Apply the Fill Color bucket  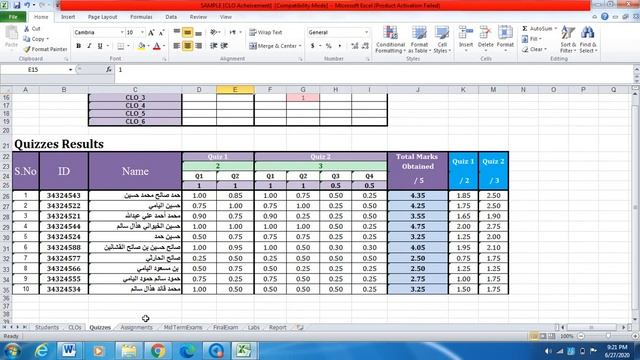(141, 46)
